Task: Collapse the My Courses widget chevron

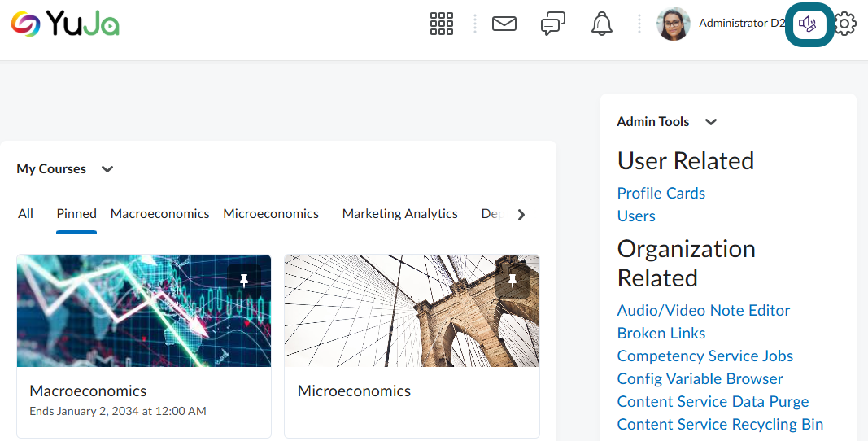Action: coord(107,169)
